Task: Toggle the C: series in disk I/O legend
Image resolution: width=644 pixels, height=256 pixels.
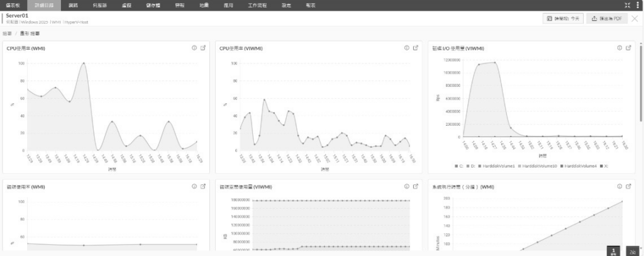Action: tap(458, 166)
